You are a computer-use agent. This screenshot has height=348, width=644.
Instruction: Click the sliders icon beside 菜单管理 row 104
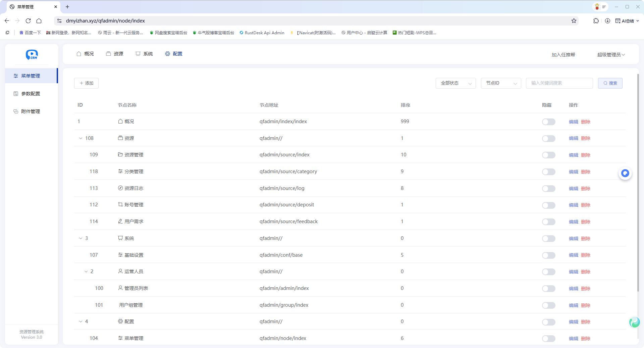[120, 338]
